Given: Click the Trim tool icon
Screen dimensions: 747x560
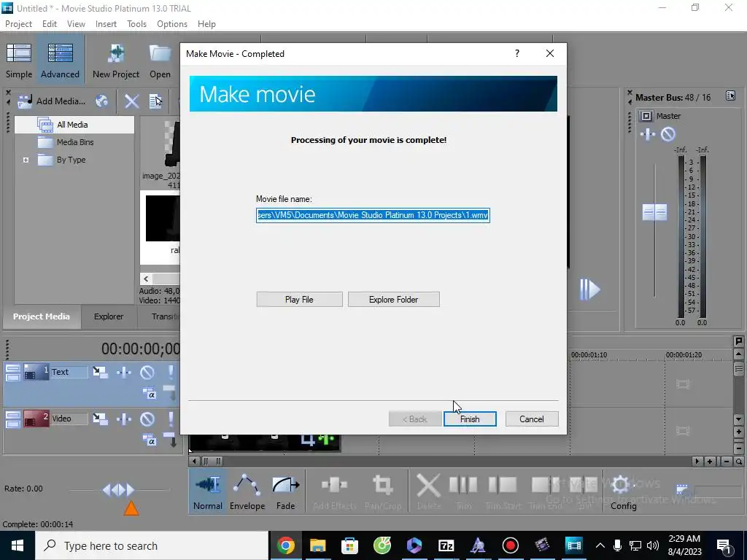Looking at the screenshot, I should coord(463,492).
